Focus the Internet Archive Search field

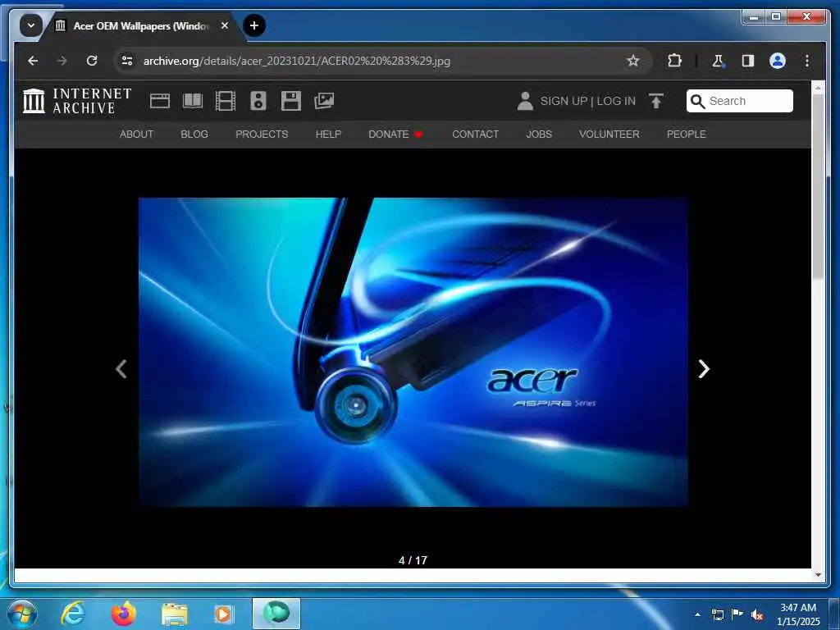(740, 101)
